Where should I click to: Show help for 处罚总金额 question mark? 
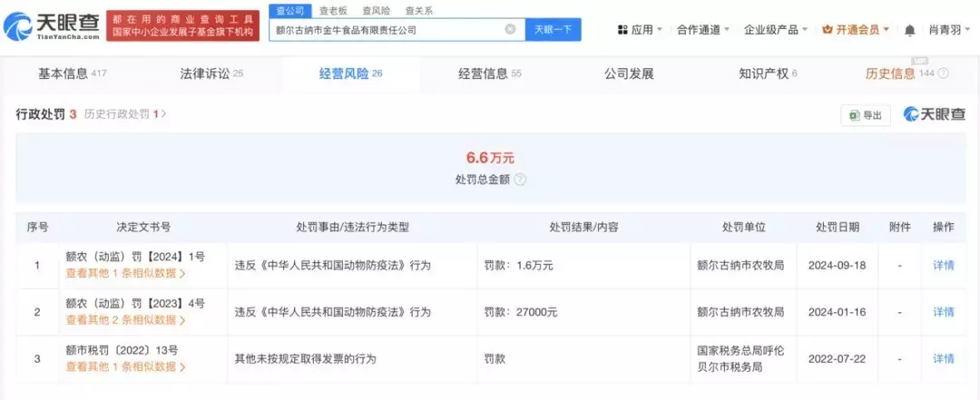coord(520,180)
